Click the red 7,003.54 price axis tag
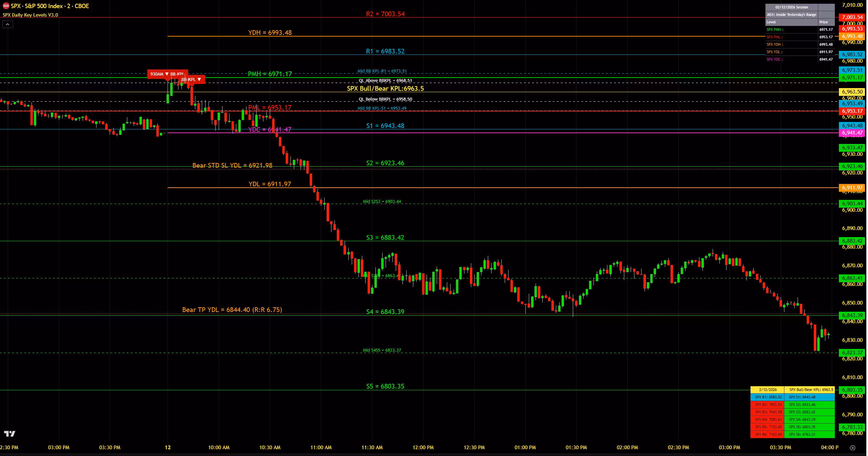The height and width of the screenshot is (456, 868). pos(852,17)
